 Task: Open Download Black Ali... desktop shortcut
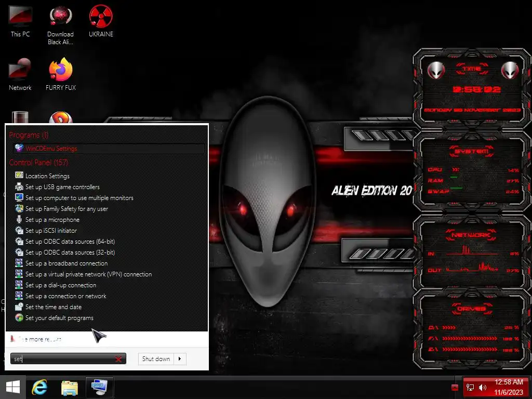coord(60,25)
